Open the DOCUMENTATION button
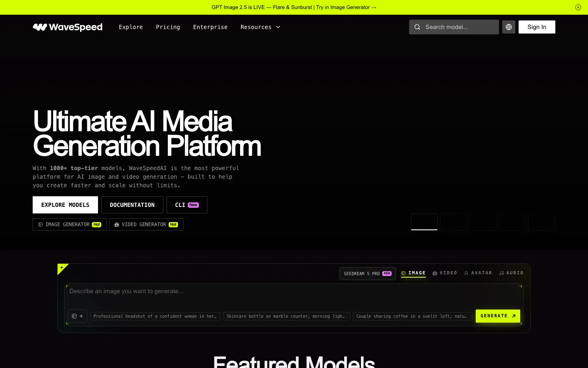 tap(132, 205)
